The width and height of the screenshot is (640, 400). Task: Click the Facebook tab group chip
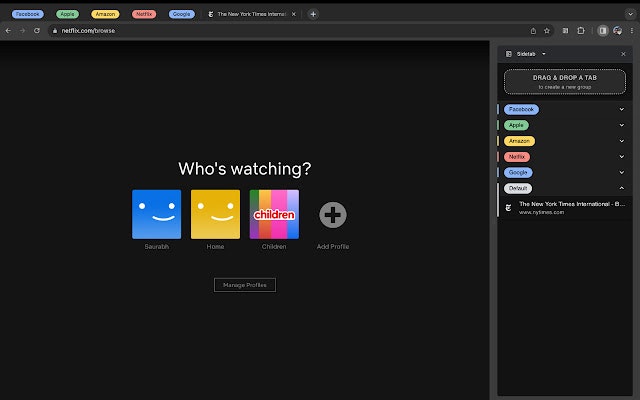click(28, 14)
